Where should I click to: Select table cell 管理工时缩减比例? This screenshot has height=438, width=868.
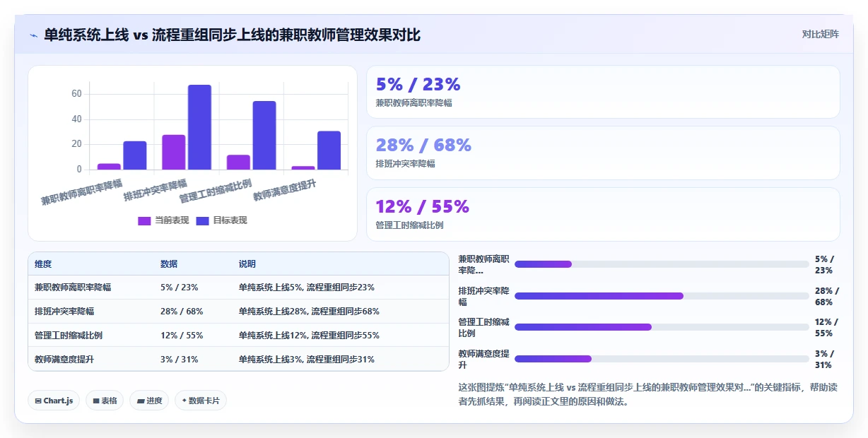coord(69,336)
